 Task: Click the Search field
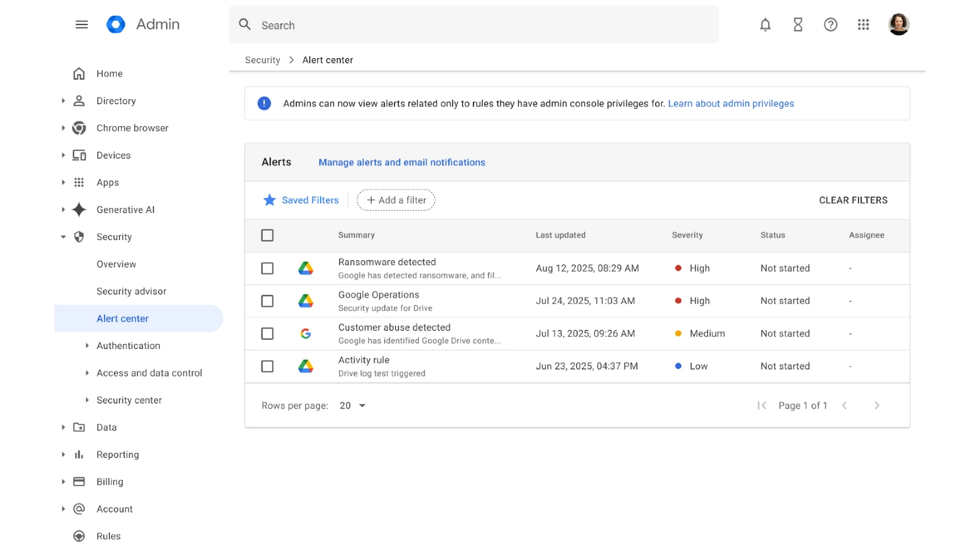pyautogui.click(x=473, y=25)
